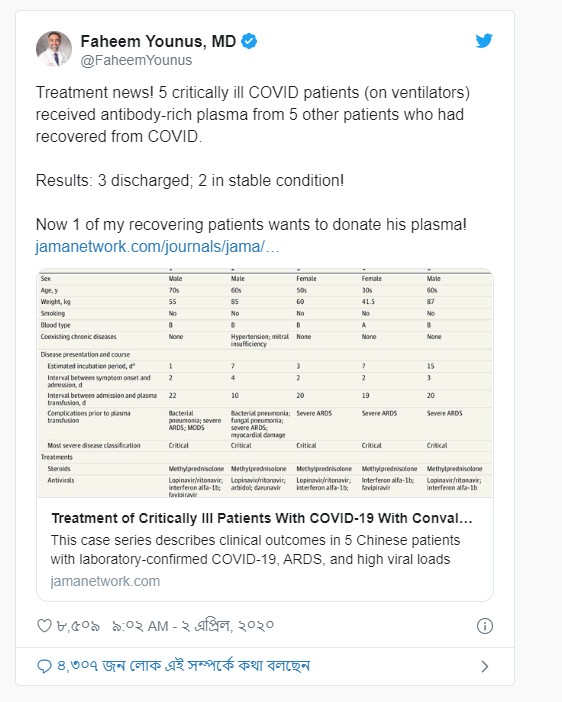Click the reply speech bubble icon
Image resolution: width=562 pixels, height=702 pixels.
click(x=44, y=666)
